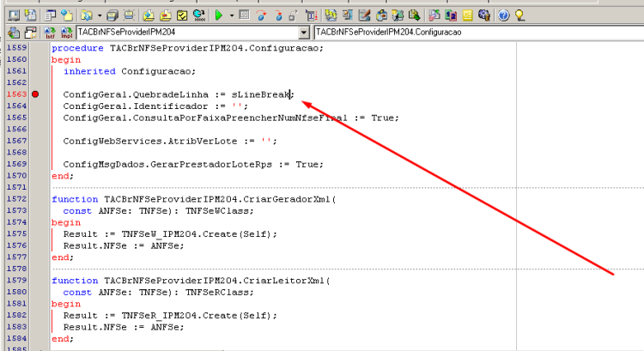Click ConfigMsgDados.GerarPrestadorLoteRps line
This screenshot has height=351, width=644.
193,164
